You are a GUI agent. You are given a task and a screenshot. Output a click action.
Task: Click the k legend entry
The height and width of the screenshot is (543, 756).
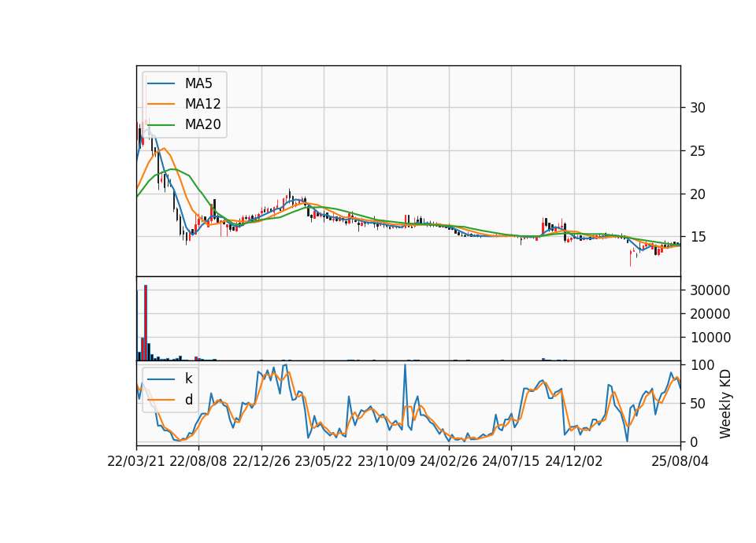pos(170,379)
